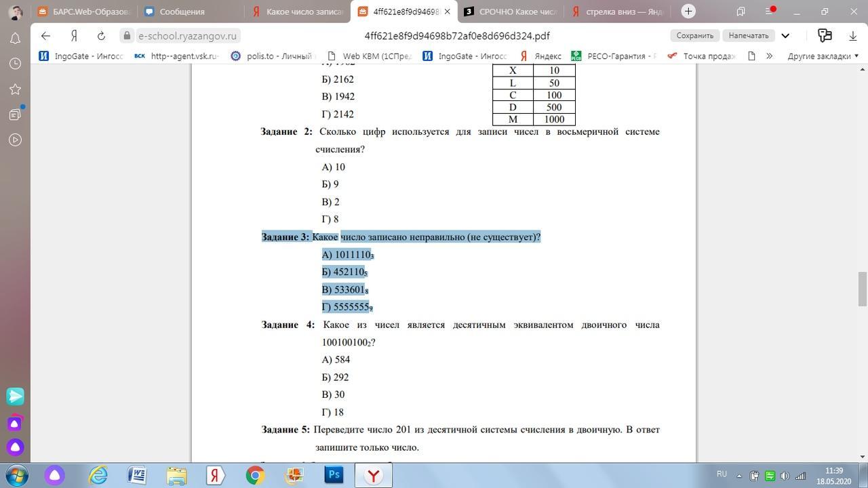This screenshot has width=868, height=488.
Task: Click answer option Г) 8
Action: pos(330,220)
